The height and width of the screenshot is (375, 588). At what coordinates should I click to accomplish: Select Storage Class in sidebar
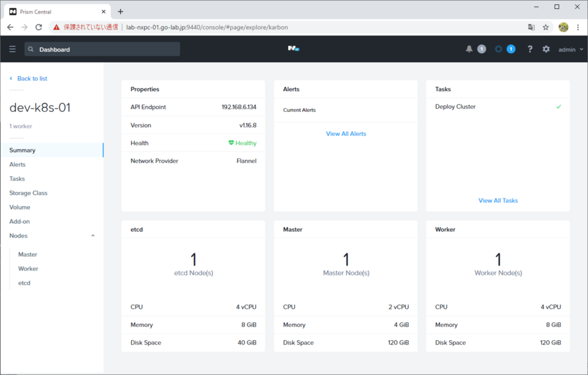coord(28,193)
